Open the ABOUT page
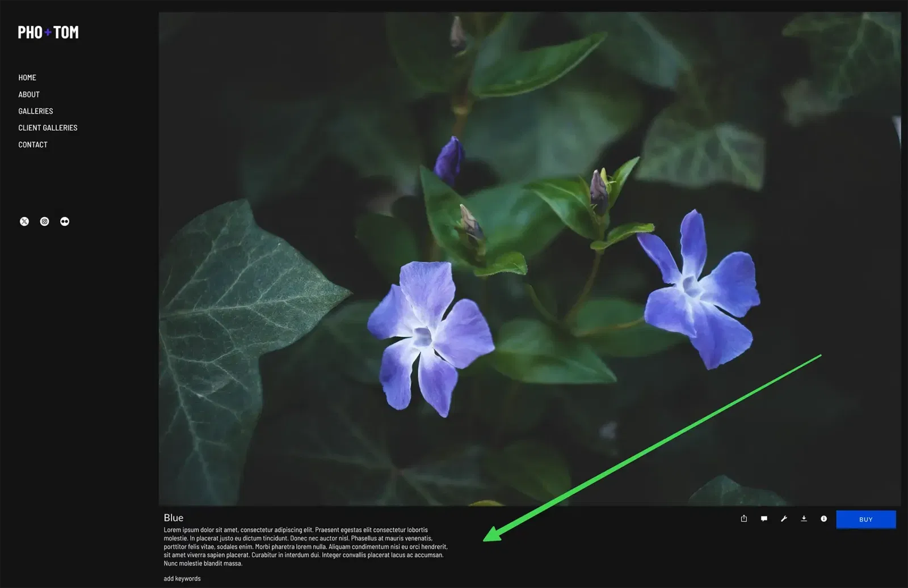Screen dimensions: 908x588 pos(29,95)
